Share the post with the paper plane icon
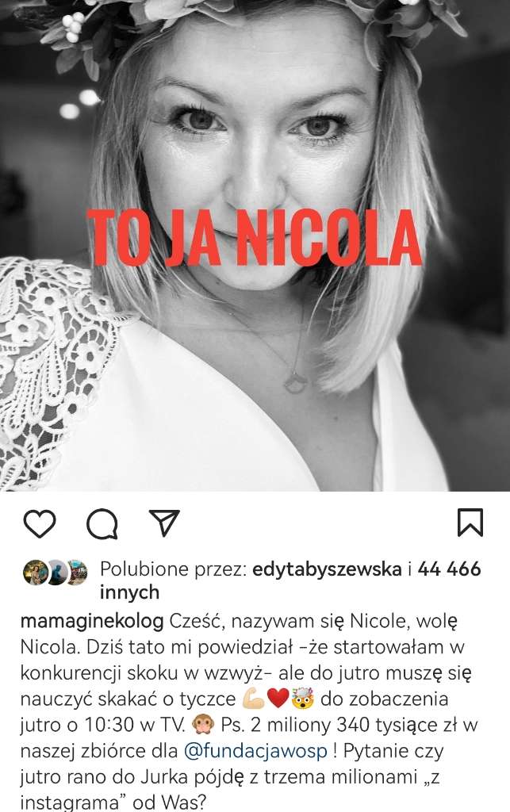Image resolution: width=510 pixels, height=812 pixels. 164,522
